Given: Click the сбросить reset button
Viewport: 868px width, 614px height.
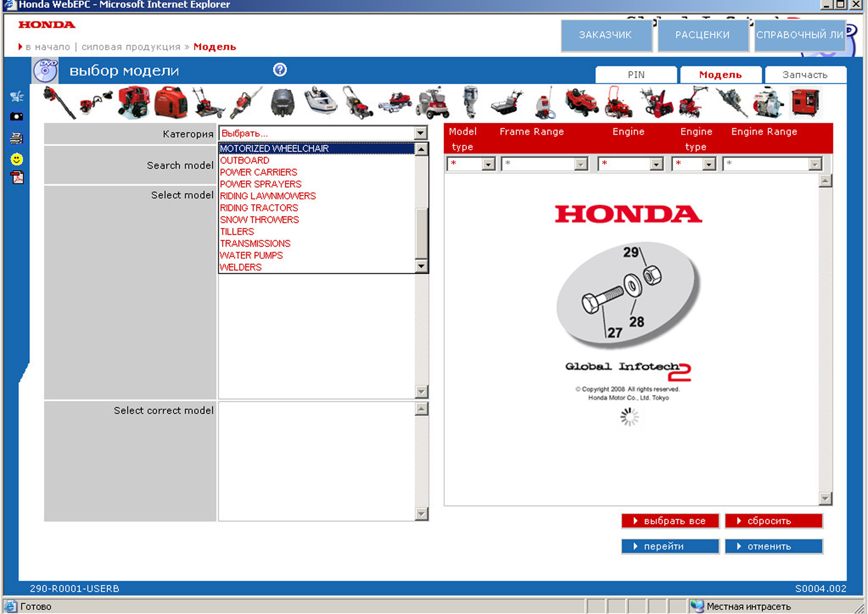Looking at the screenshot, I should [x=774, y=521].
